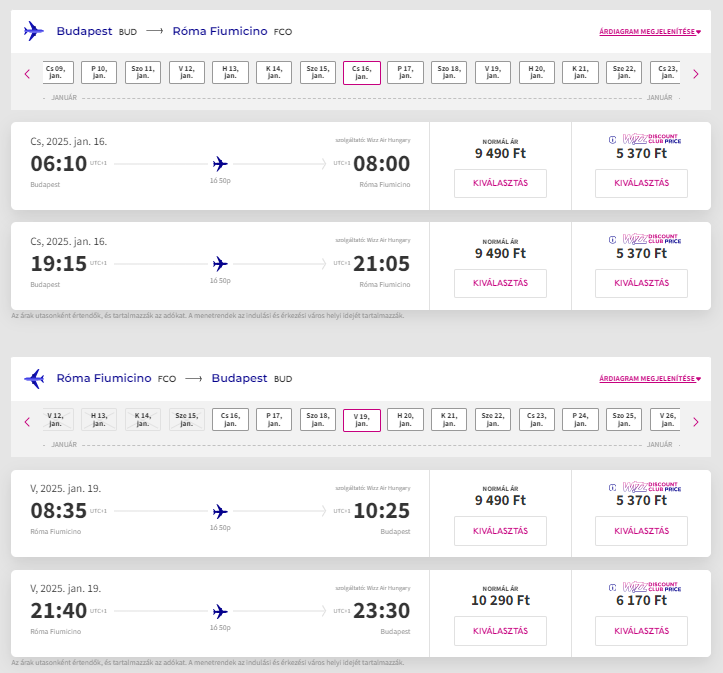Select return date Szo 18, jan.

pyautogui.click(x=318, y=419)
